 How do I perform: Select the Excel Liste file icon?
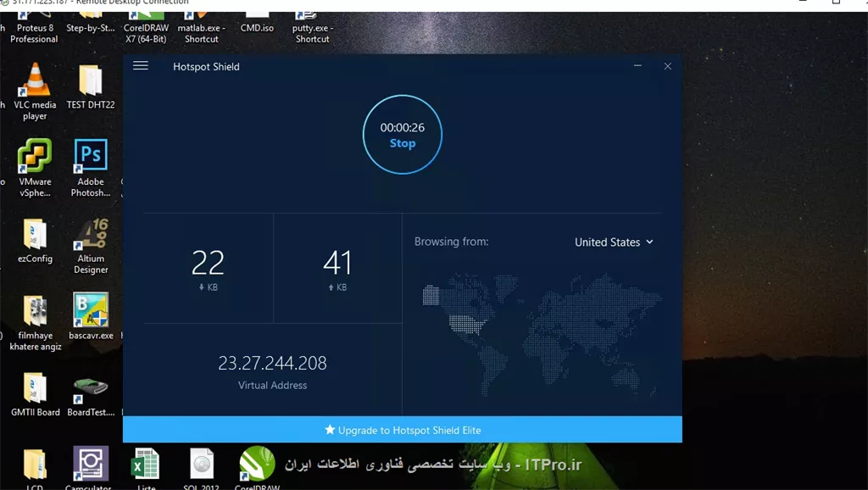coord(146,469)
